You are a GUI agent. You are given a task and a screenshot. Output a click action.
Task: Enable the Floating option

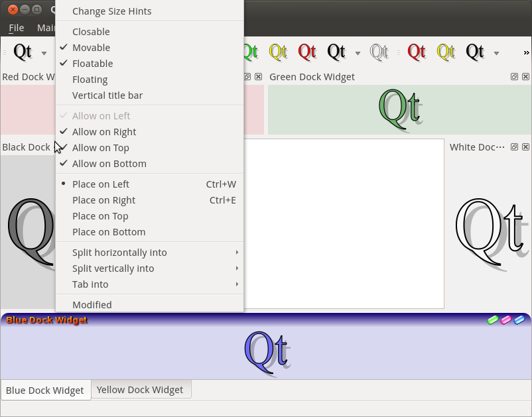point(150,80)
